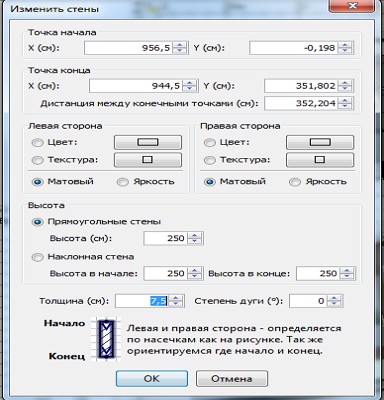Click stepper arrows of Степень дуги

point(334,301)
